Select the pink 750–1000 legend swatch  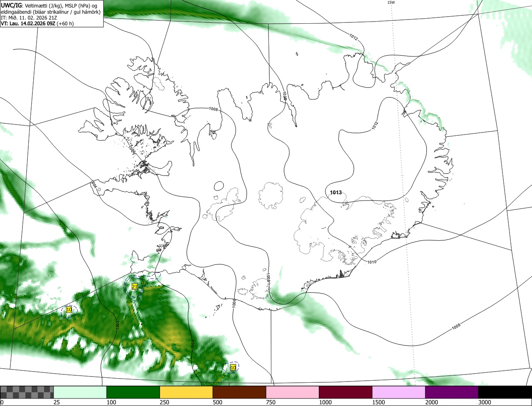click(x=293, y=392)
